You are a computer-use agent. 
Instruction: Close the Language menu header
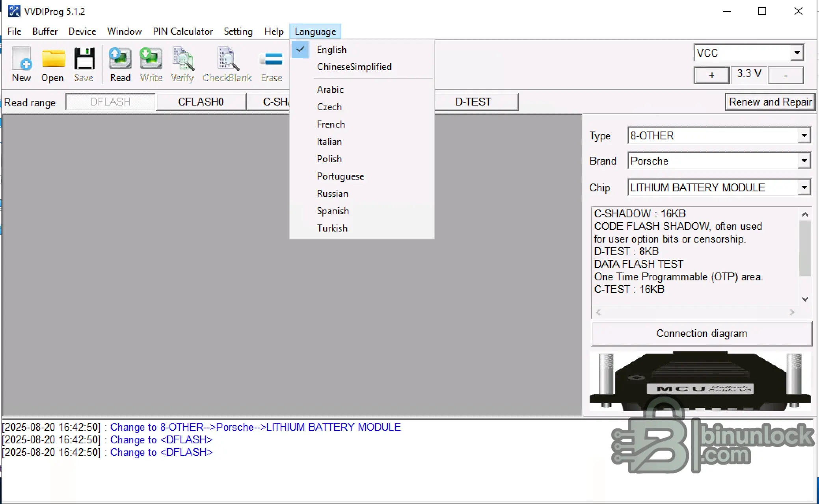click(315, 31)
